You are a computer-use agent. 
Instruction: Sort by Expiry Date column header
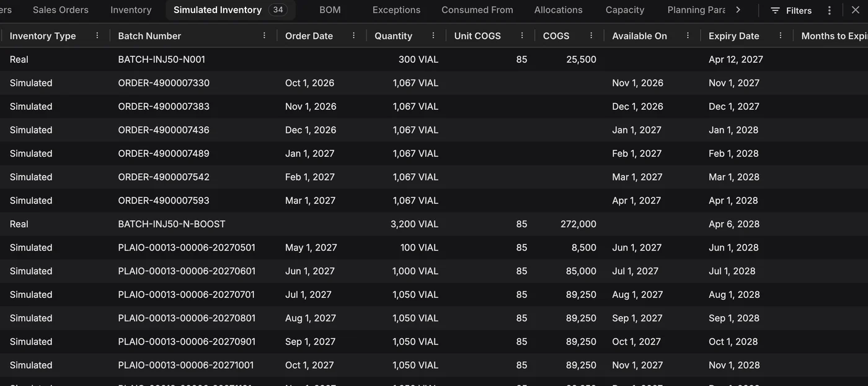pos(733,36)
